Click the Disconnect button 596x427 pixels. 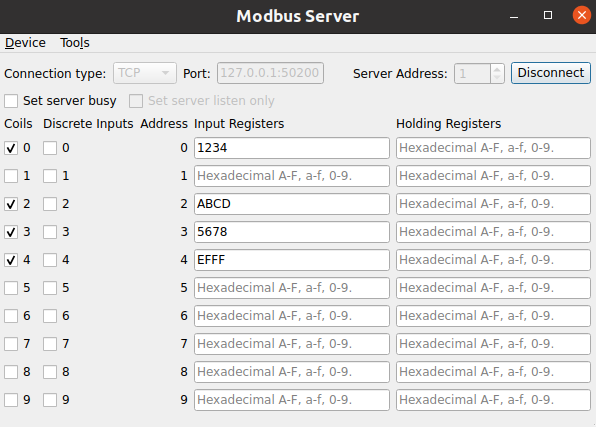click(551, 73)
